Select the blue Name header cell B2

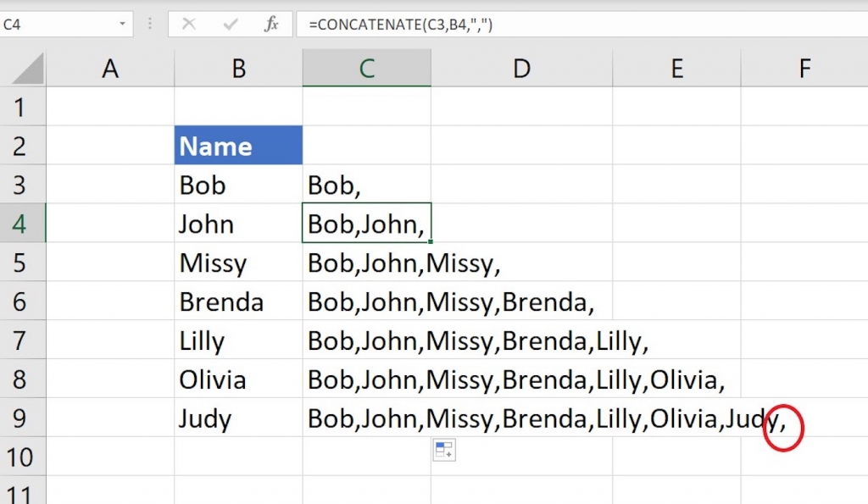coord(238,146)
